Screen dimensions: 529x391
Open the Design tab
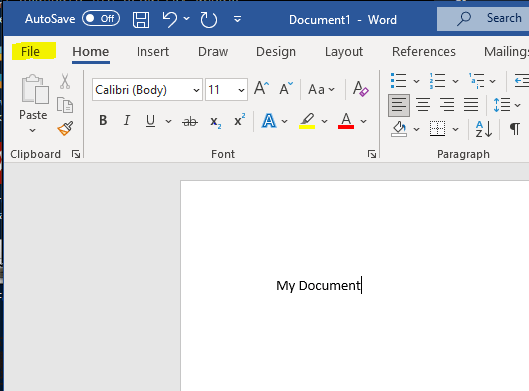[276, 52]
